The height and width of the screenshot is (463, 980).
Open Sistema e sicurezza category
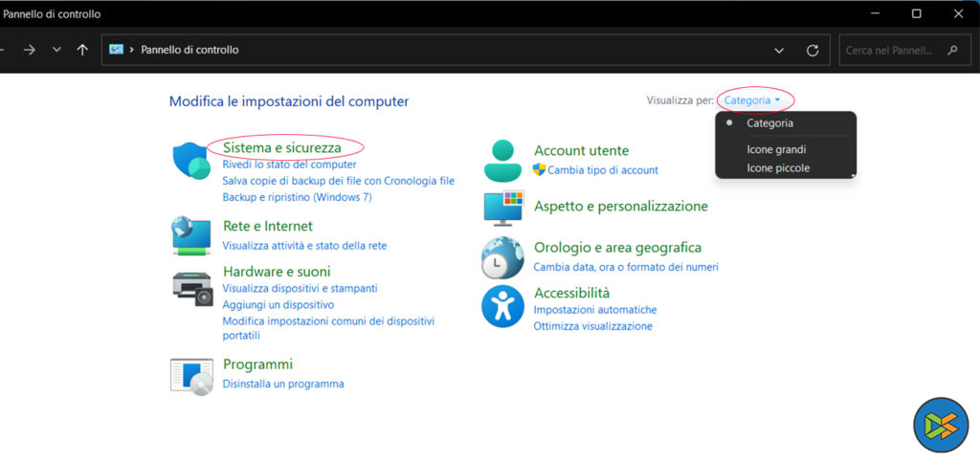pyautogui.click(x=282, y=147)
